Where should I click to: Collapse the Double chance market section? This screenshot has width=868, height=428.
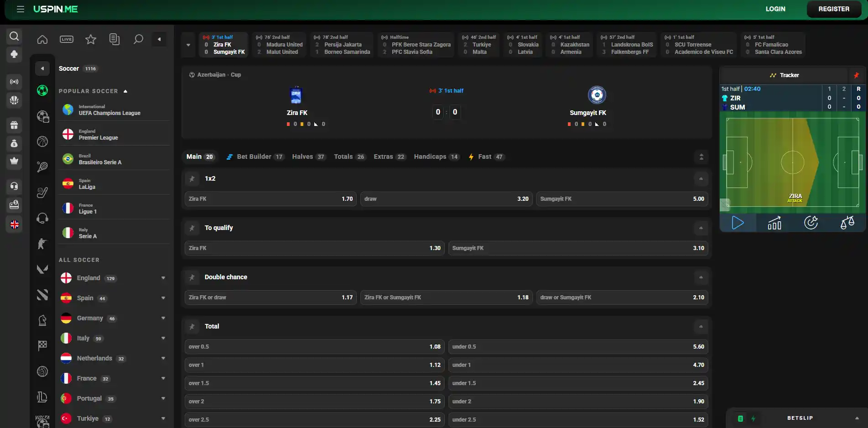[701, 277]
